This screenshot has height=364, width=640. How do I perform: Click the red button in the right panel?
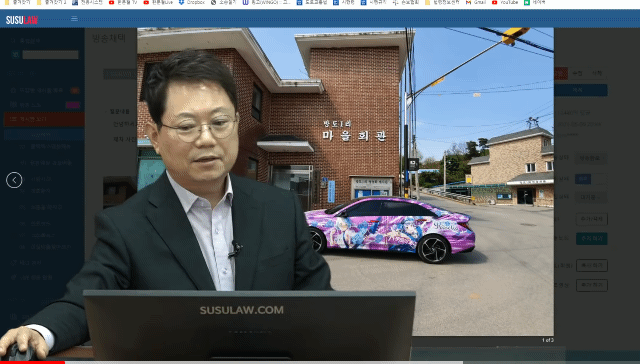point(561,73)
